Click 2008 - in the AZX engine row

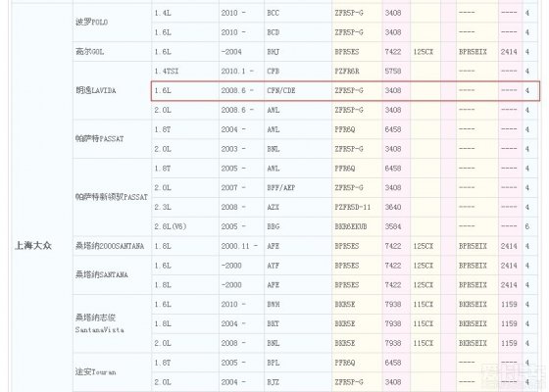[x=233, y=207]
